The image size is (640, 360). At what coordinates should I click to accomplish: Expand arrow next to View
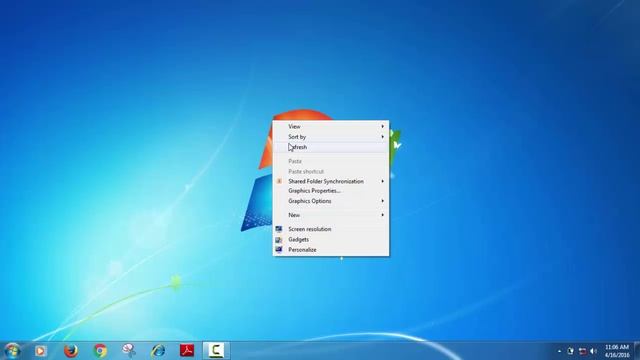(382, 127)
